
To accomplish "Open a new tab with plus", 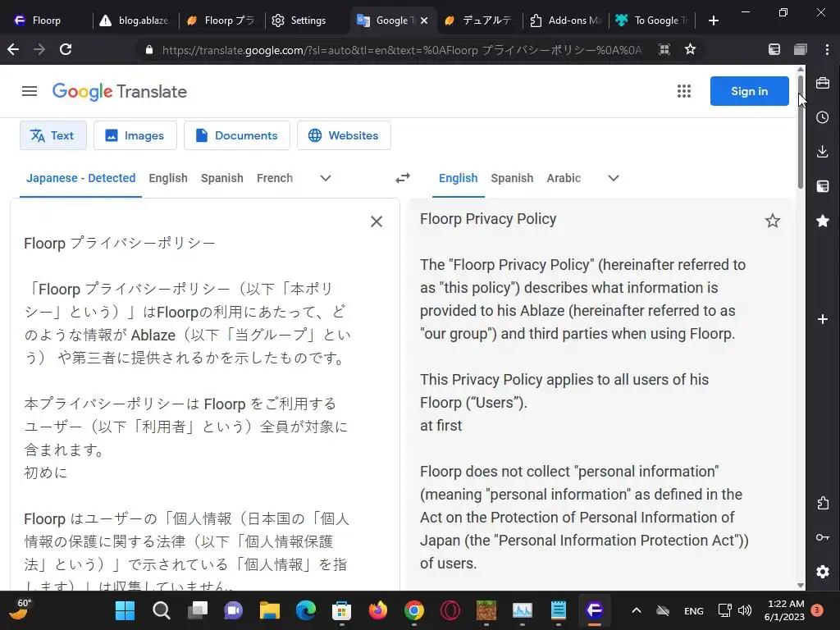I will 713,21.
